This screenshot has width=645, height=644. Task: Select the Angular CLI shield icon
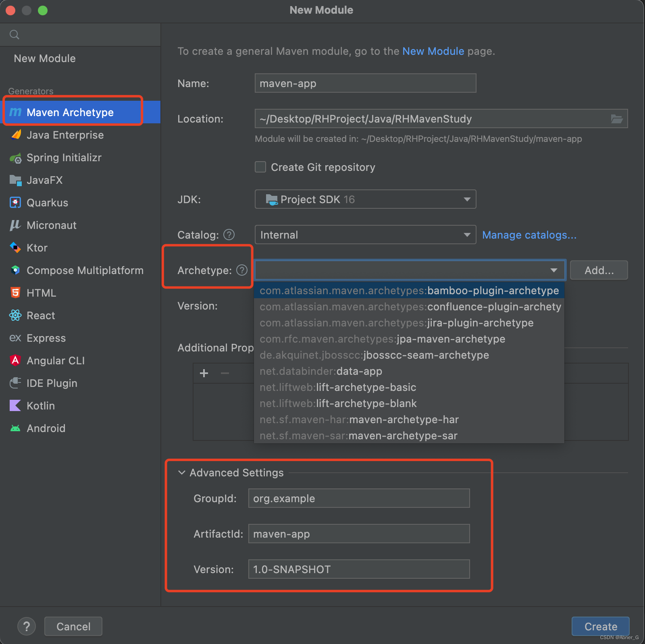(x=15, y=360)
